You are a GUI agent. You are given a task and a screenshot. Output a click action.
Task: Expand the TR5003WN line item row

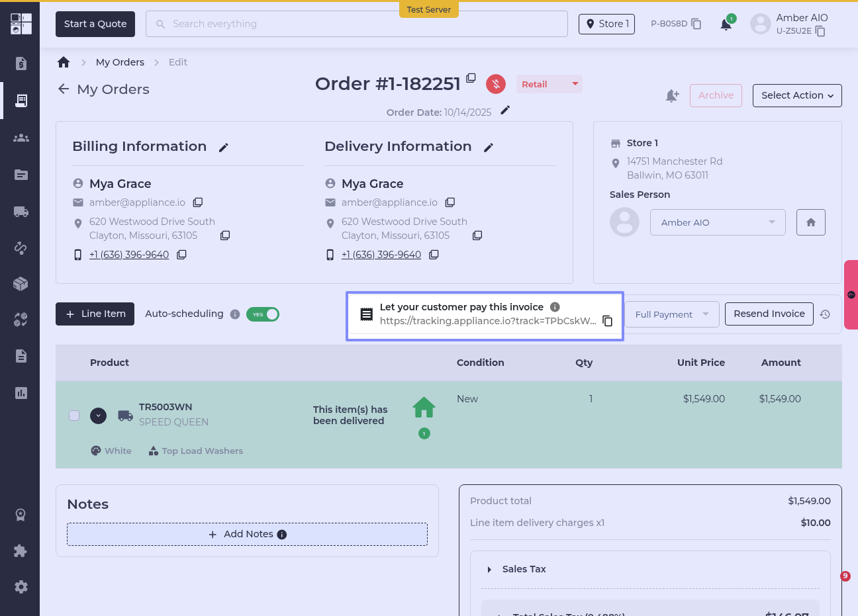pyautogui.click(x=98, y=416)
